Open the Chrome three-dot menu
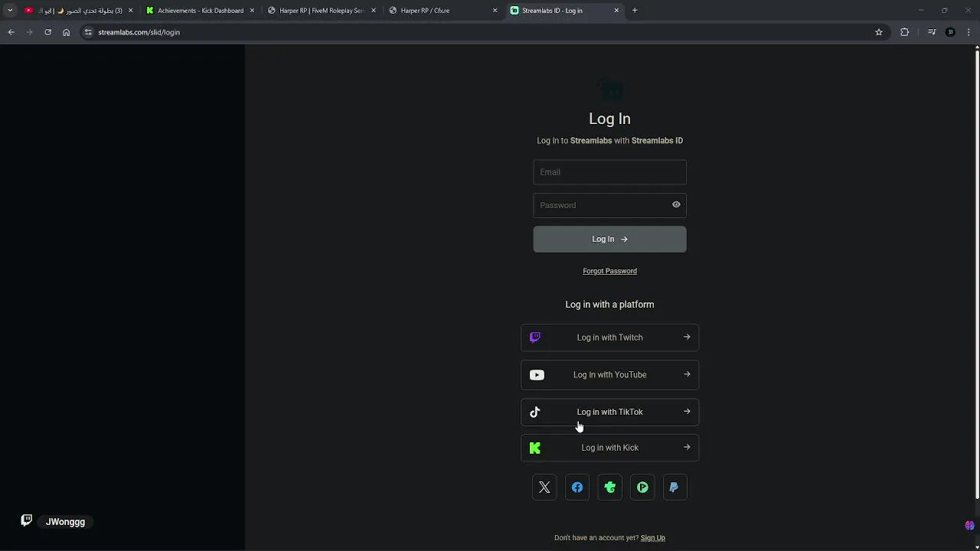Viewport: 980px width, 551px height. coord(969,32)
